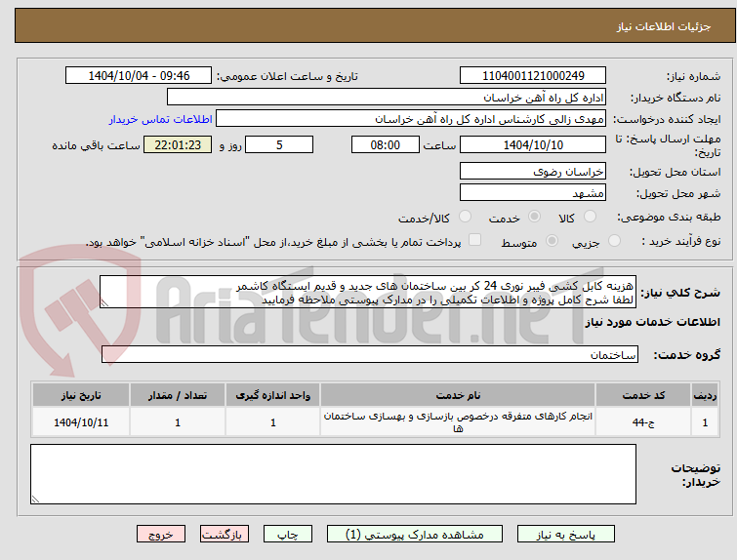
Task: Click the شرح کلی نیاز description textarea
Action: 368,293
